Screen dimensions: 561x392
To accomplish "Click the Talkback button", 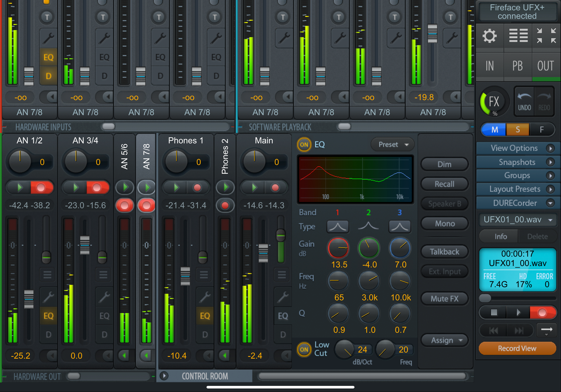I will click(444, 251).
